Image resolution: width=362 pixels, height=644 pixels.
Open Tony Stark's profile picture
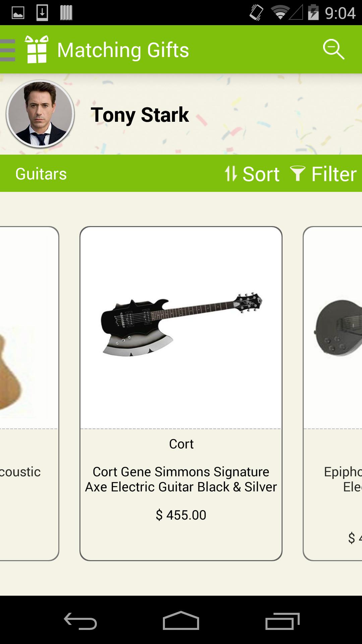tap(40, 114)
